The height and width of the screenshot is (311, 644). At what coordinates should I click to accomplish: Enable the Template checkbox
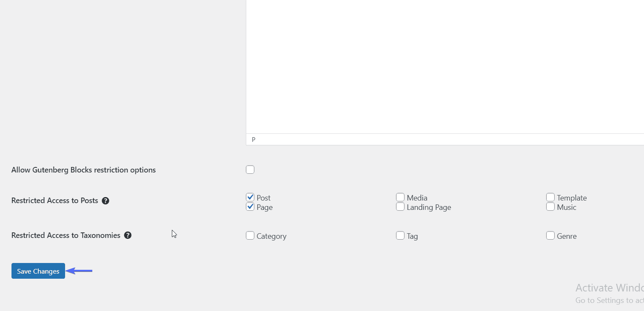coord(550,197)
